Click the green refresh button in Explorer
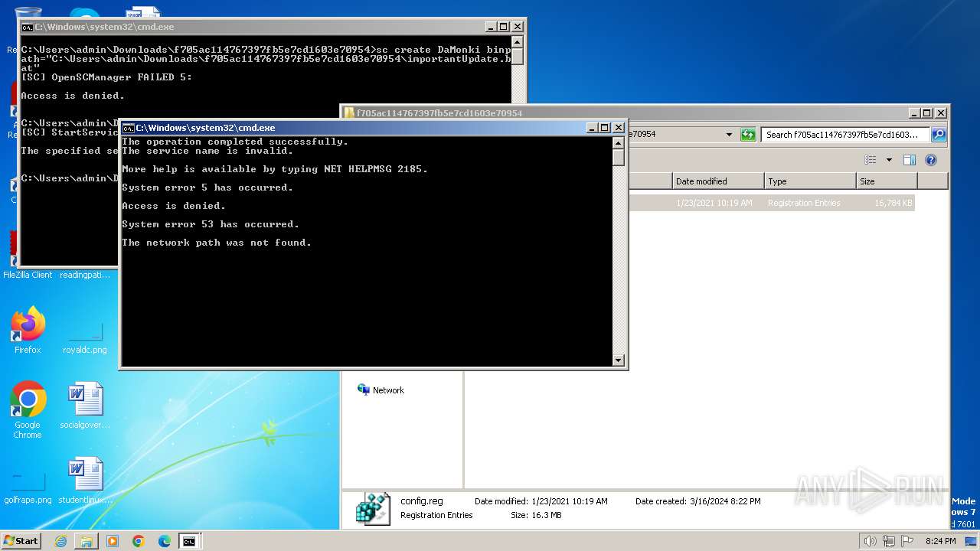Viewport: 980px width, 551px height. point(748,135)
